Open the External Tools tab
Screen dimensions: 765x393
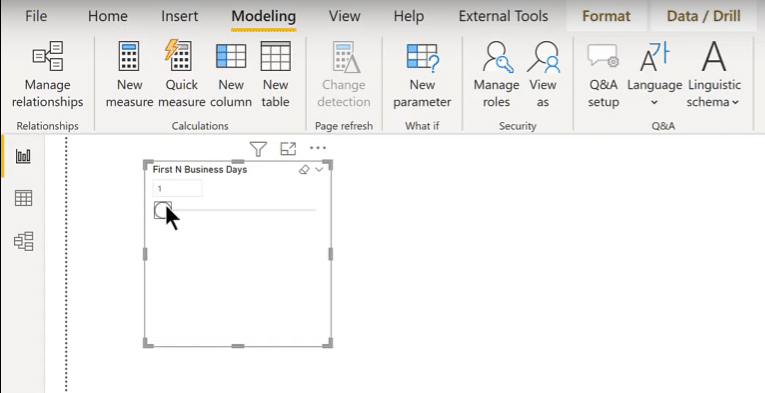[503, 16]
